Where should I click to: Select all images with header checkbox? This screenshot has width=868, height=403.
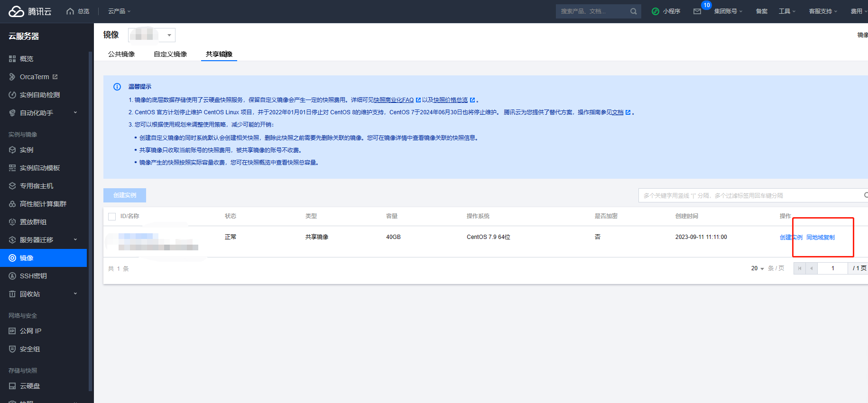pyautogui.click(x=112, y=217)
